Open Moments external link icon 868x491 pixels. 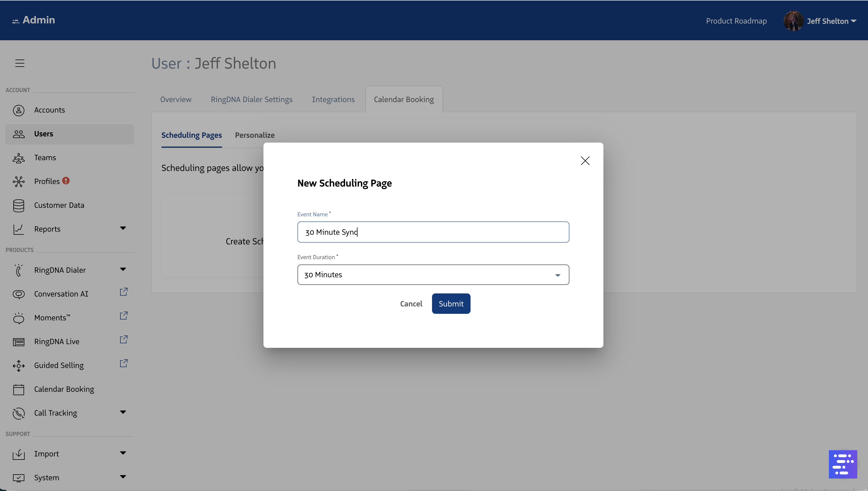click(x=124, y=316)
